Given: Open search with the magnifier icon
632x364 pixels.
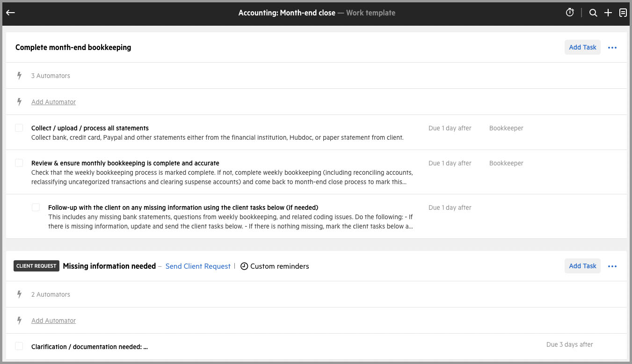Looking at the screenshot, I should (x=593, y=13).
